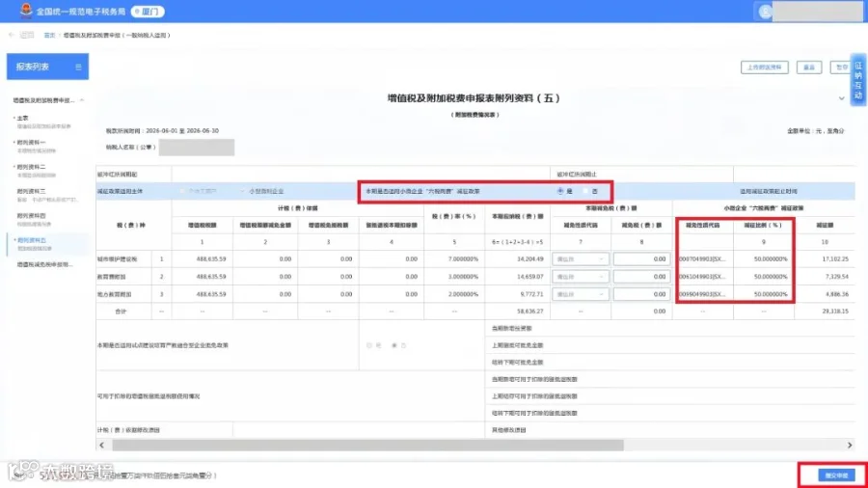
Task: Click the horizontal scrollbar thumb
Action: [367, 445]
